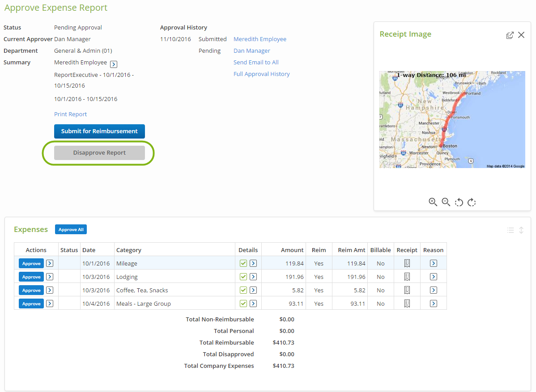Toggle the Mileage details checkmark
536x392 pixels.
coord(243,263)
